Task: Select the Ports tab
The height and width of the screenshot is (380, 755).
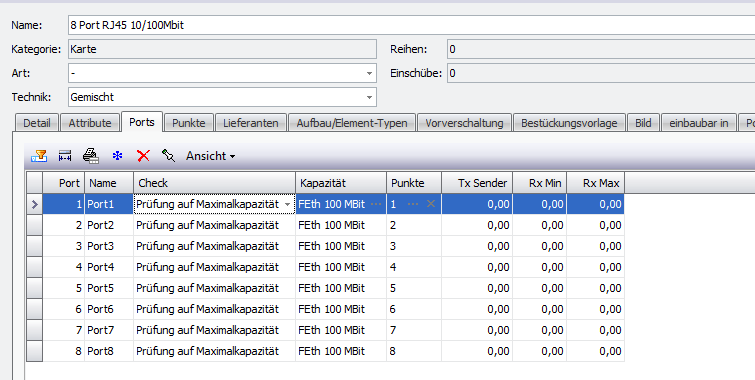Action: (142, 122)
